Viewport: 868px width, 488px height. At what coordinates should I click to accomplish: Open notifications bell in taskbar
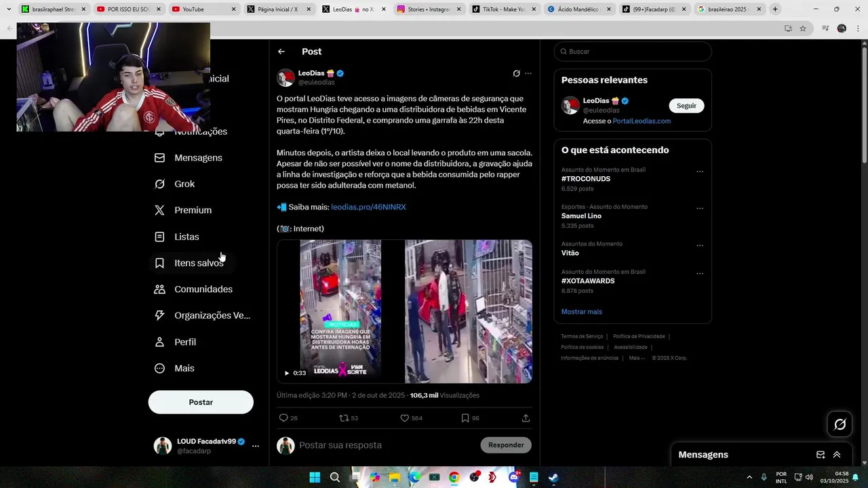point(856,477)
